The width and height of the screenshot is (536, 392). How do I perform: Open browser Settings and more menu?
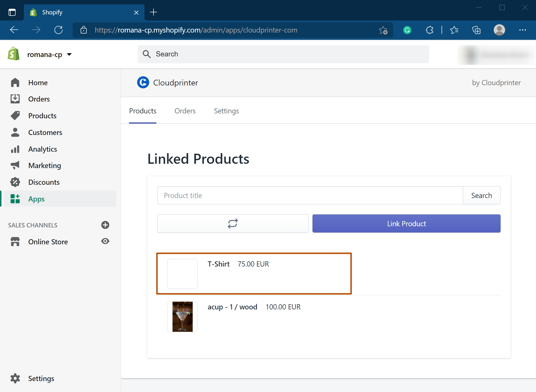523,30
